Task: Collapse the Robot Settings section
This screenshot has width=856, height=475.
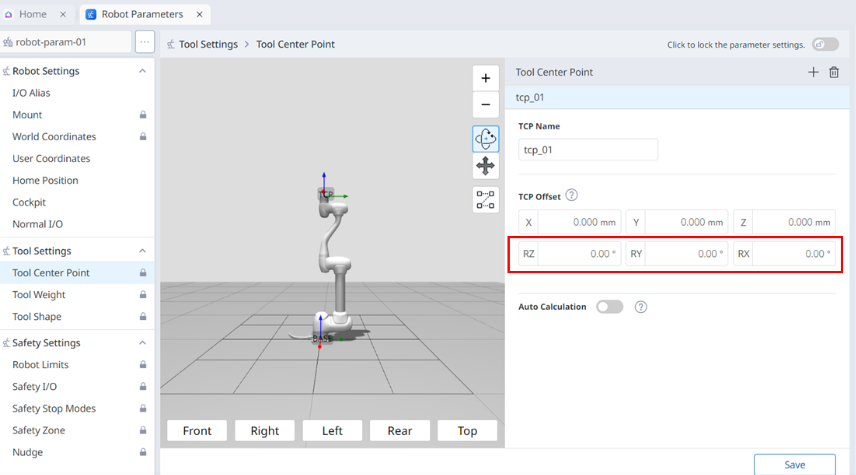Action: [x=142, y=71]
